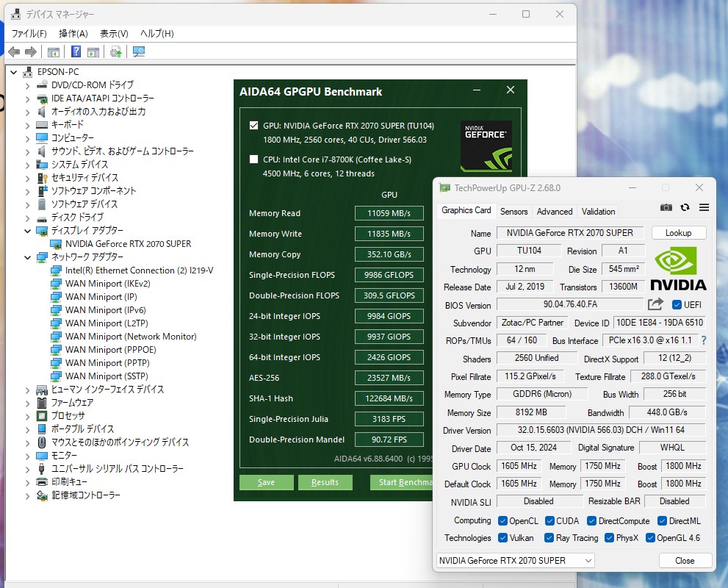728x588 pixels.
Task: Toggle the PhysX checkbox
Action: point(609,538)
